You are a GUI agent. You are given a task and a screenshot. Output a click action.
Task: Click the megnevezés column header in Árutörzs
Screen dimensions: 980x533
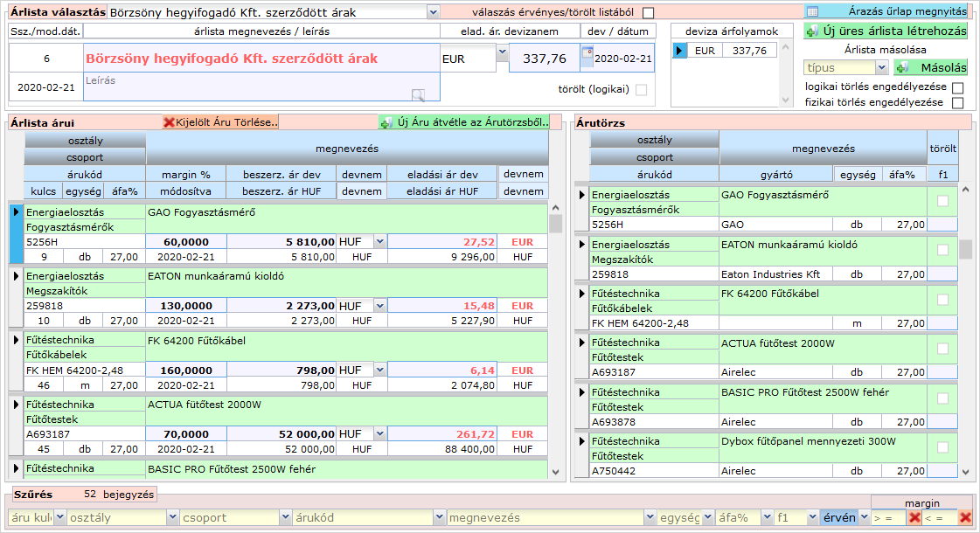coord(823,148)
